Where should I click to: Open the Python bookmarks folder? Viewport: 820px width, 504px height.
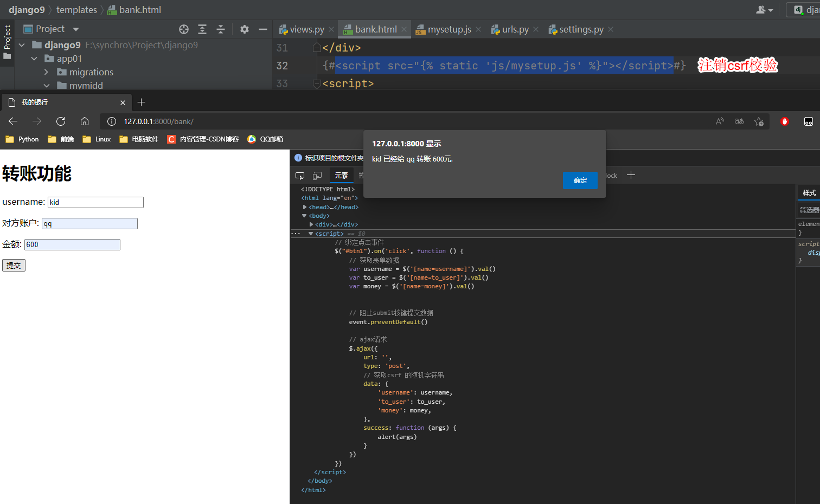22,139
